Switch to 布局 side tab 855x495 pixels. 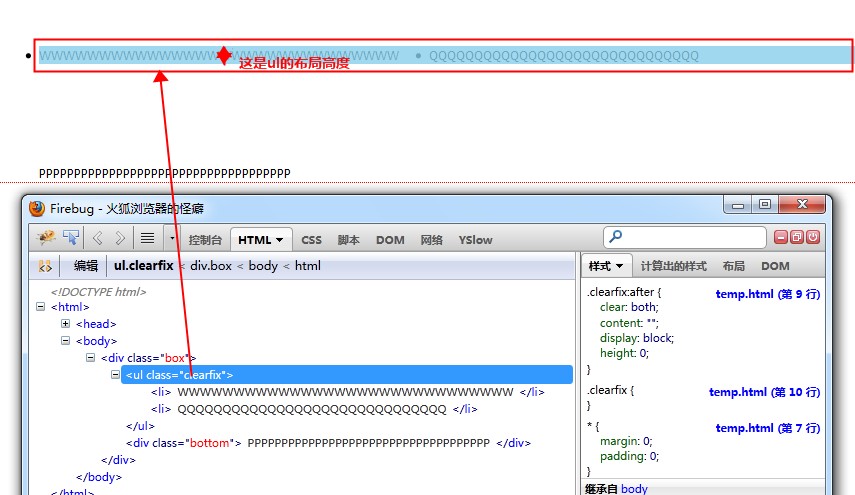pos(733,266)
